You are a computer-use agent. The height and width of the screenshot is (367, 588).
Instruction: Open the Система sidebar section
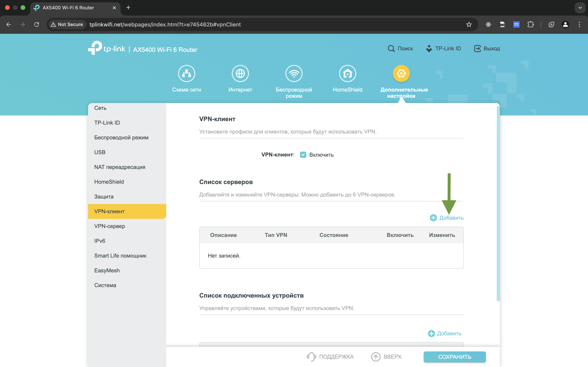tap(105, 285)
